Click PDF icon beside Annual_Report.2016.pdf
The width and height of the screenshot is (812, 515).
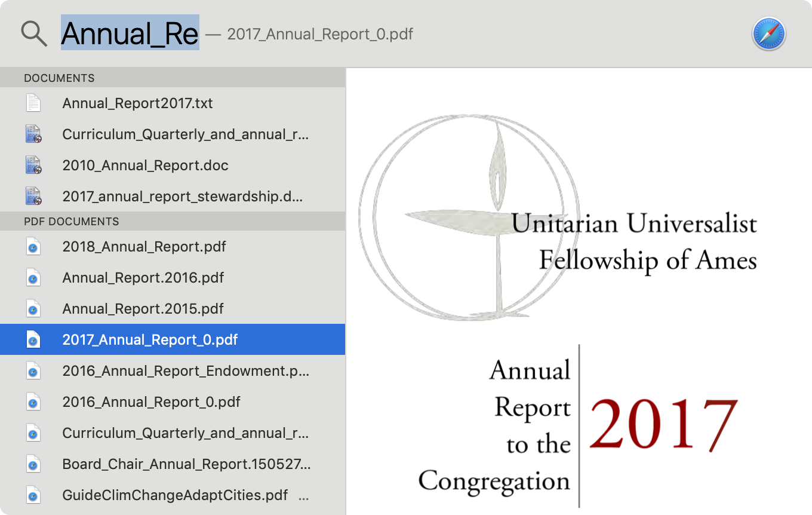[33, 277]
